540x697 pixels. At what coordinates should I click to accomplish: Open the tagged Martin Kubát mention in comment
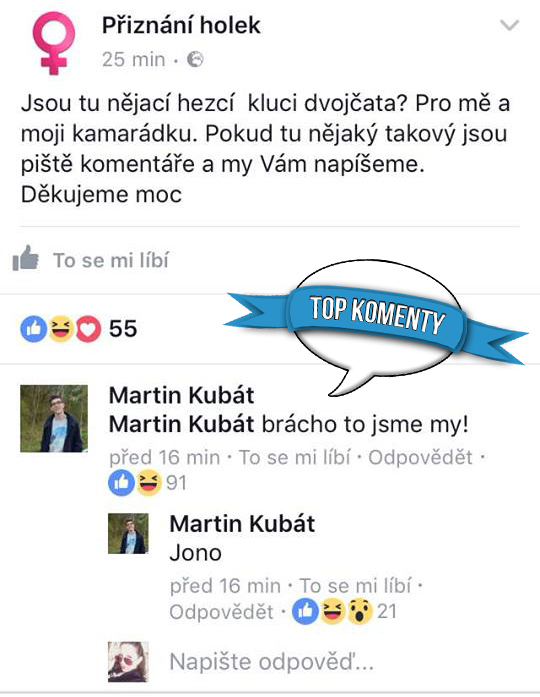(x=182, y=424)
